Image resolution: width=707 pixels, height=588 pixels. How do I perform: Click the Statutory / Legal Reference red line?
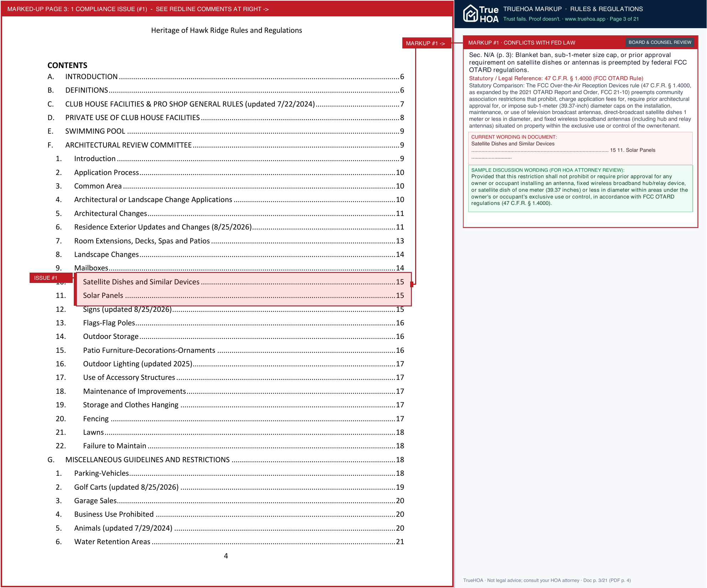pyautogui.click(x=556, y=78)
